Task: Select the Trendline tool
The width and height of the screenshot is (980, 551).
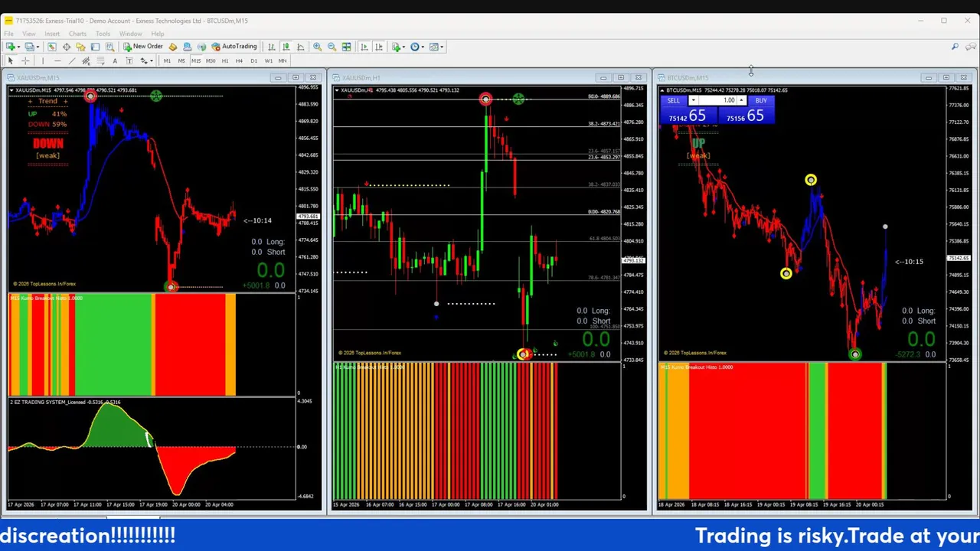Action: [72, 61]
